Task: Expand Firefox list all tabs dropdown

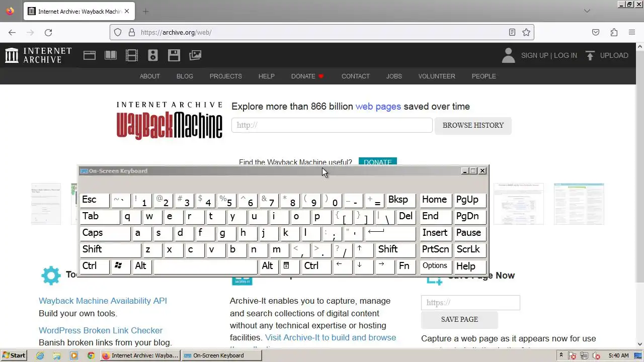Action: [x=587, y=11]
